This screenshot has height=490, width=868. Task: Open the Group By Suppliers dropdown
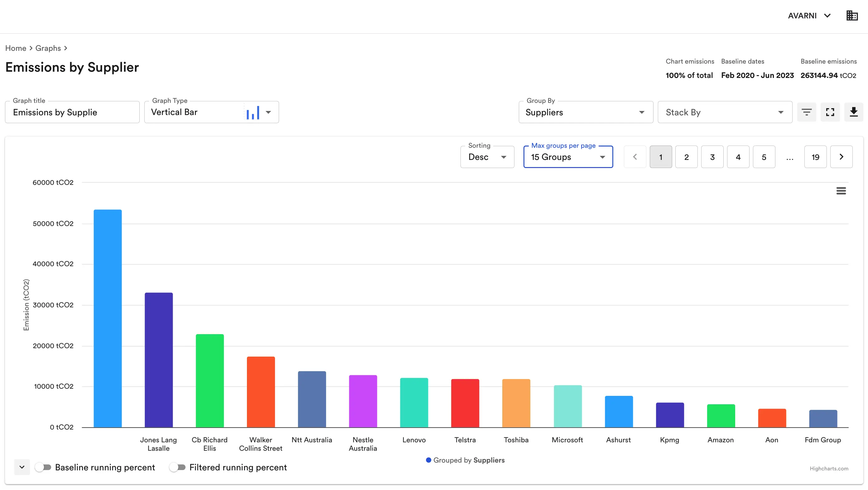(586, 112)
